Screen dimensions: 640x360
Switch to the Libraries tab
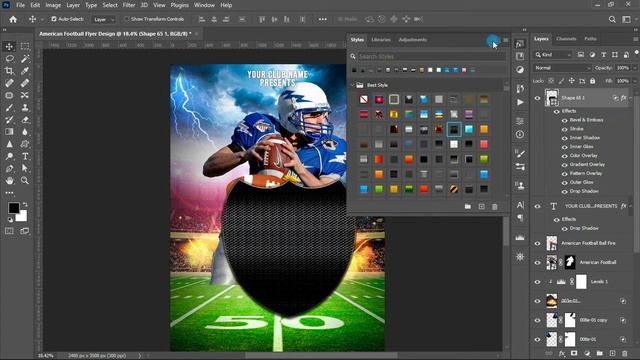(x=381, y=40)
